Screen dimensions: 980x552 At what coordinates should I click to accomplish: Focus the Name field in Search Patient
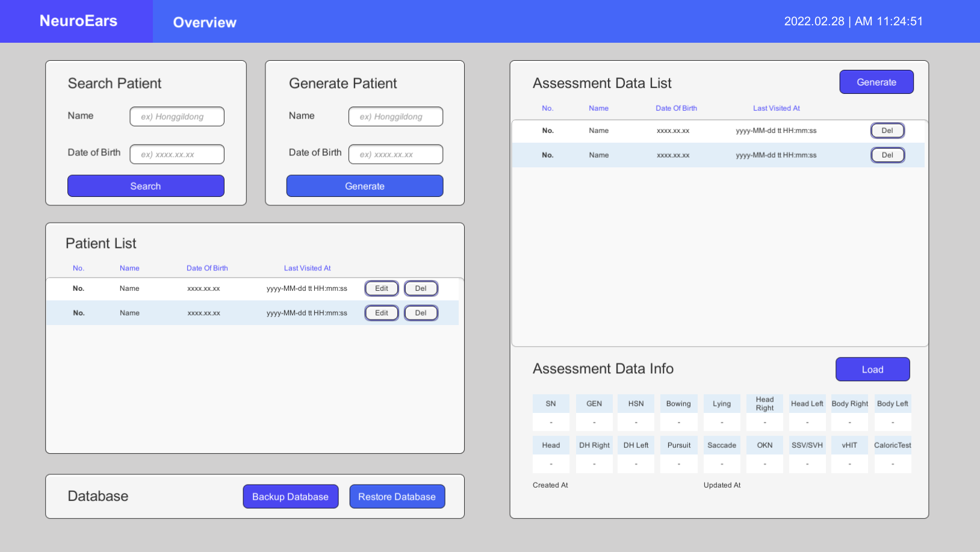pos(176,116)
